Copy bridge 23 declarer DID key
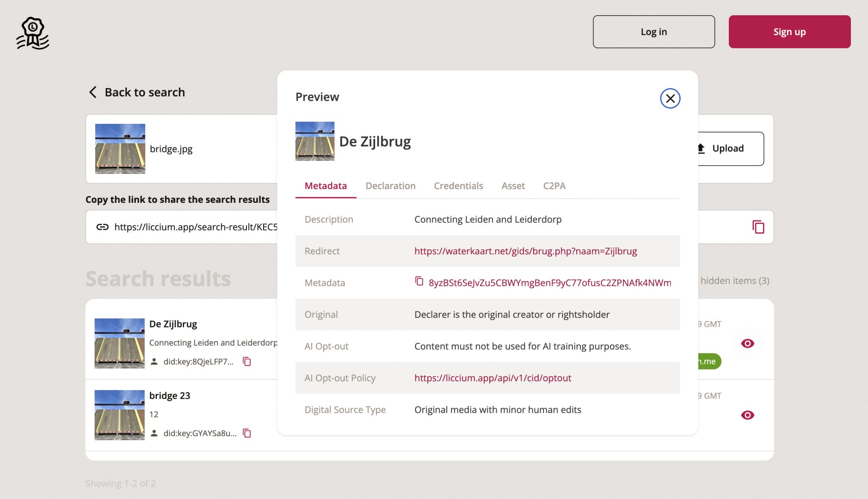Screen dimensions: 868x499 (x=247, y=433)
